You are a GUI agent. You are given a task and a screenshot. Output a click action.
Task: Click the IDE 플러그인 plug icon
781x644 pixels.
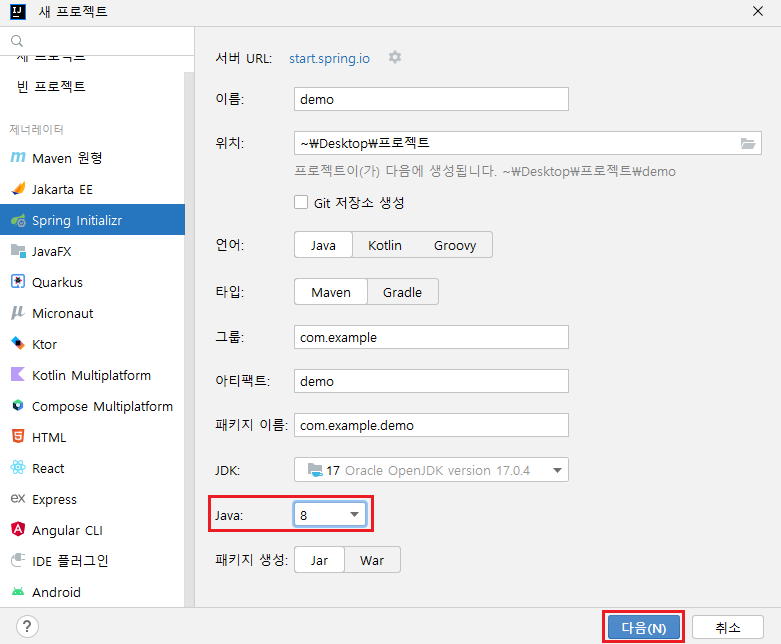tap(18, 560)
